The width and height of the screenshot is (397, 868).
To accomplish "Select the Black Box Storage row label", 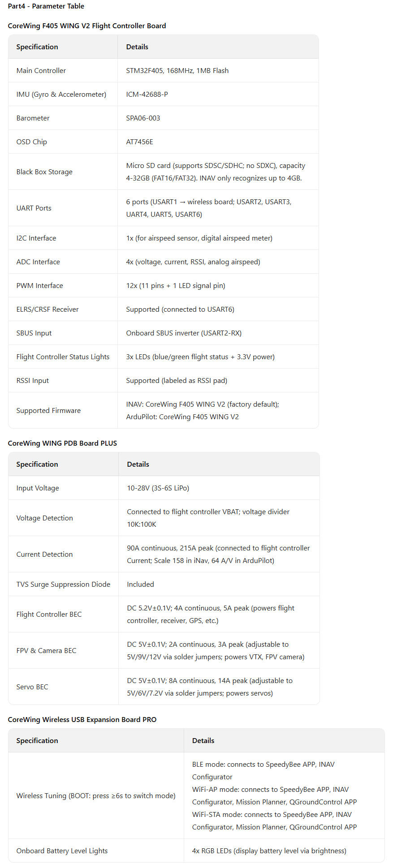I will pyautogui.click(x=44, y=172).
